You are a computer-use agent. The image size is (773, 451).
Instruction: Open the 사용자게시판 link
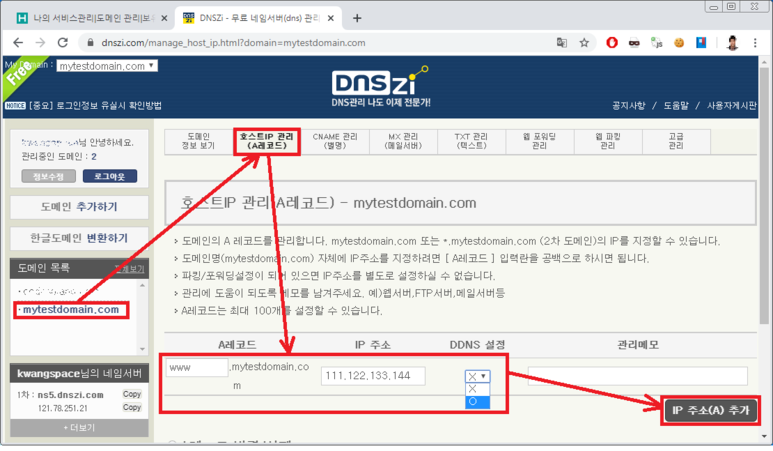click(x=732, y=105)
